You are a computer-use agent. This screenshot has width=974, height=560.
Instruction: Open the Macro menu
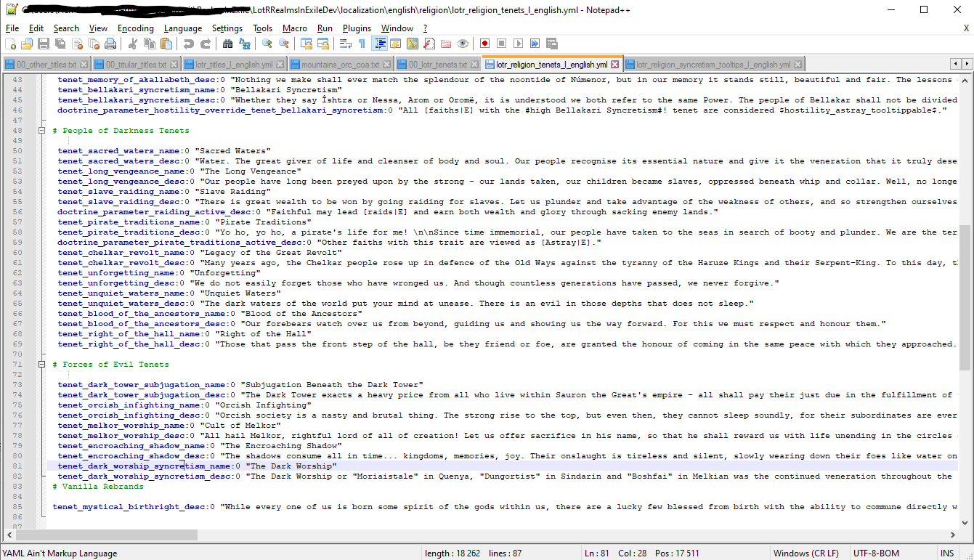(x=295, y=28)
